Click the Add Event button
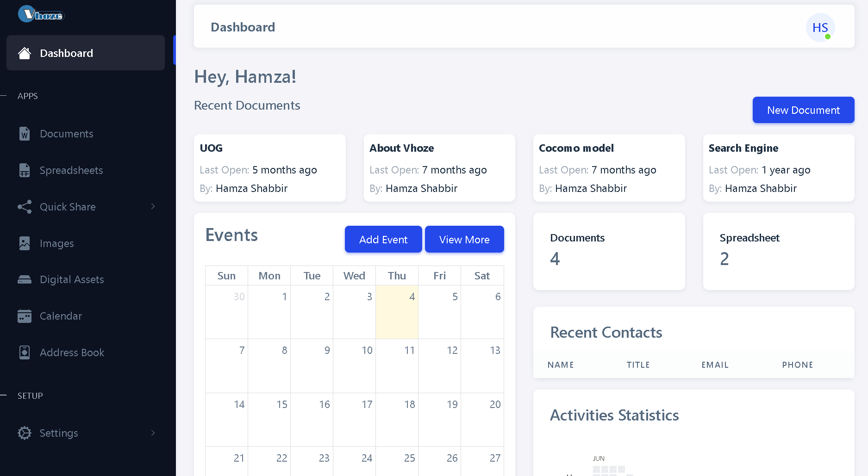868x476 pixels. (383, 239)
